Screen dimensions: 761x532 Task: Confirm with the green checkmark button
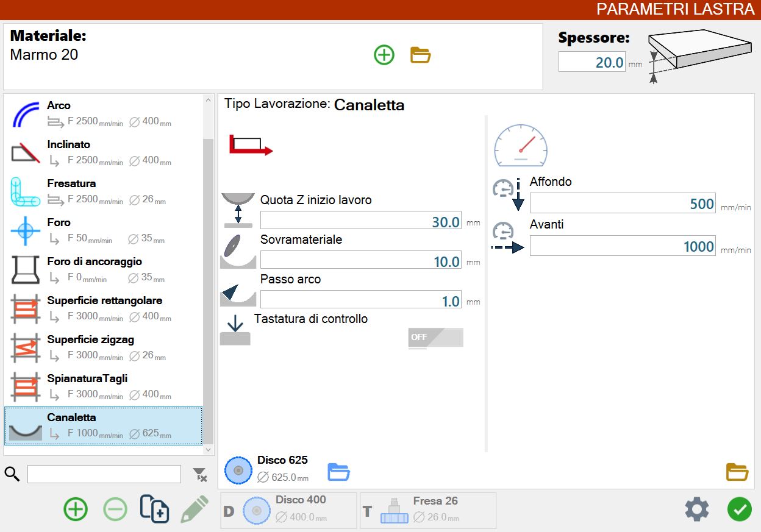(x=739, y=509)
